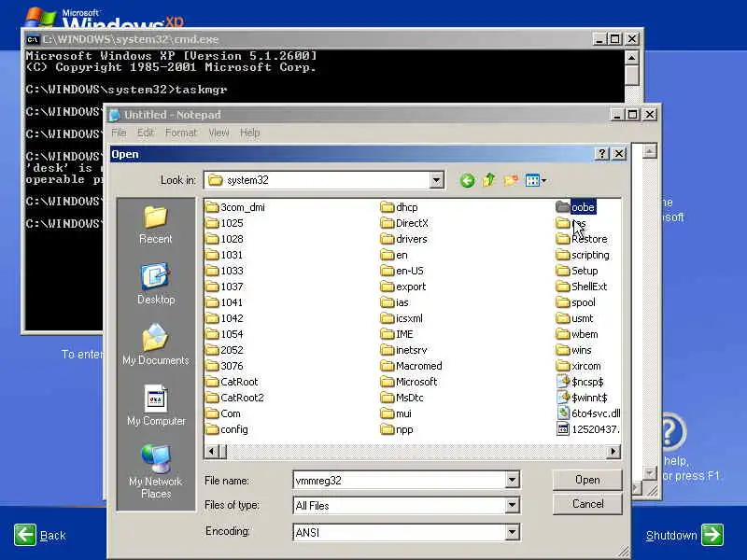
Task: Select the npp folder
Action: pos(398,429)
